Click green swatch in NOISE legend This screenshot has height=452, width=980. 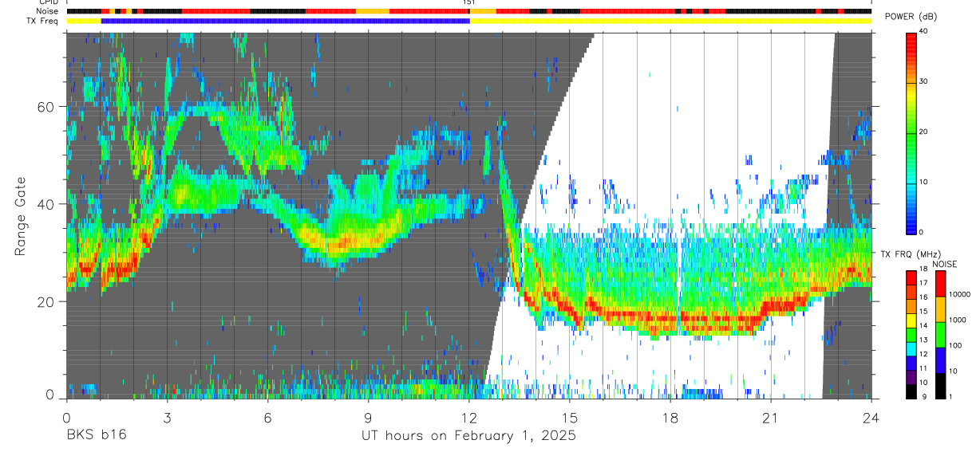(940, 335)
